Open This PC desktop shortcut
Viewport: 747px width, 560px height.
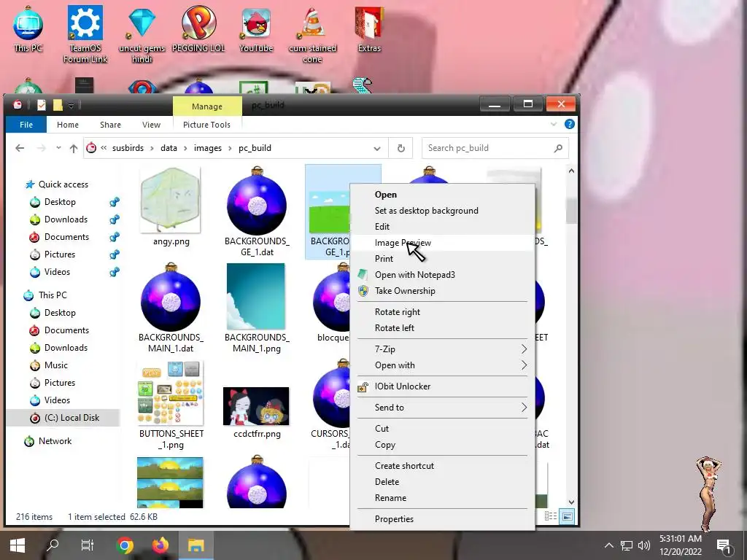coord(28,28)
